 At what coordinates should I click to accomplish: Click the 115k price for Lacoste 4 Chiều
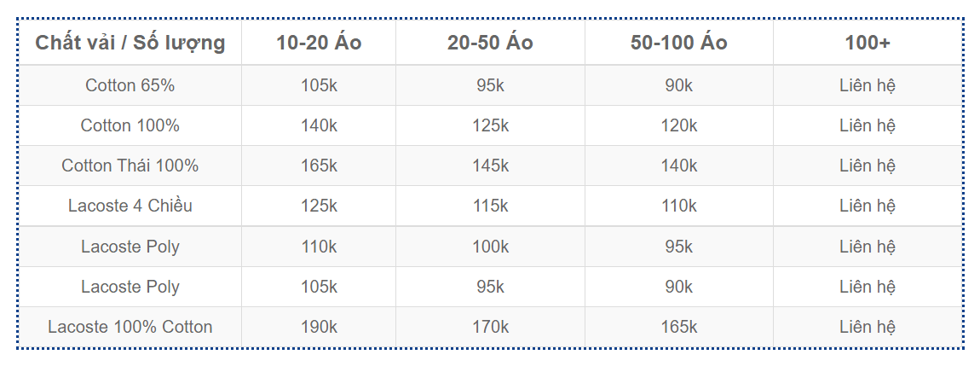490,206
